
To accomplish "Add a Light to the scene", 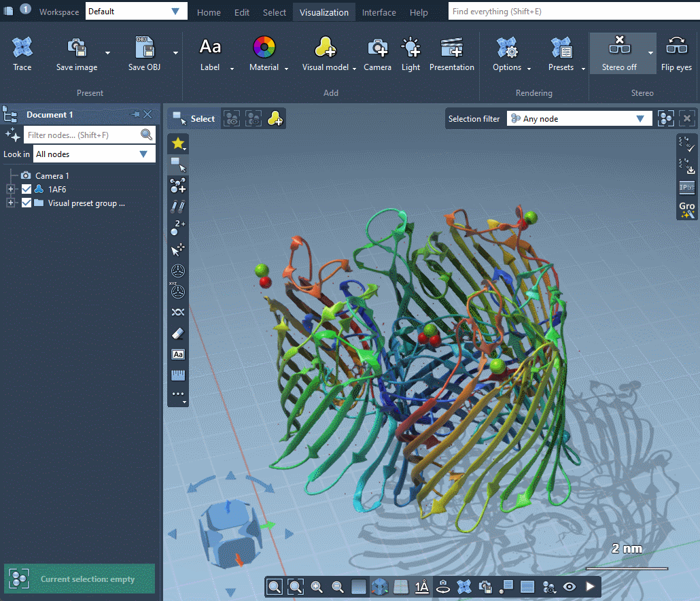I will point(410,52).
